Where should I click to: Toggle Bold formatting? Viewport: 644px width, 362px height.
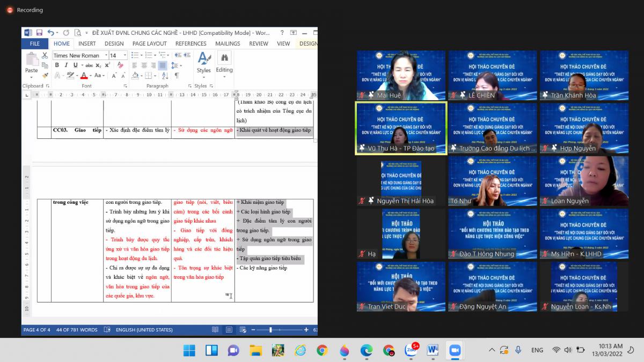point(57,65)
